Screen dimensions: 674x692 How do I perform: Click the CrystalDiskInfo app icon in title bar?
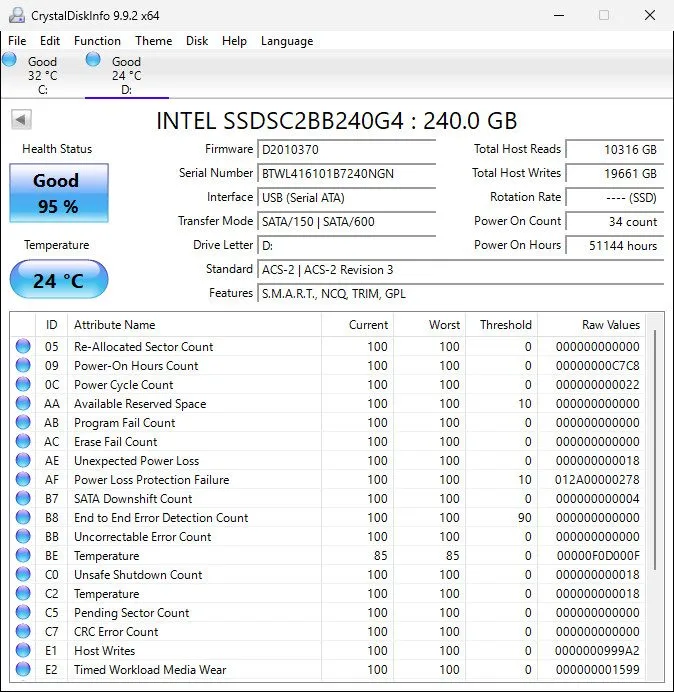[17, 15]
